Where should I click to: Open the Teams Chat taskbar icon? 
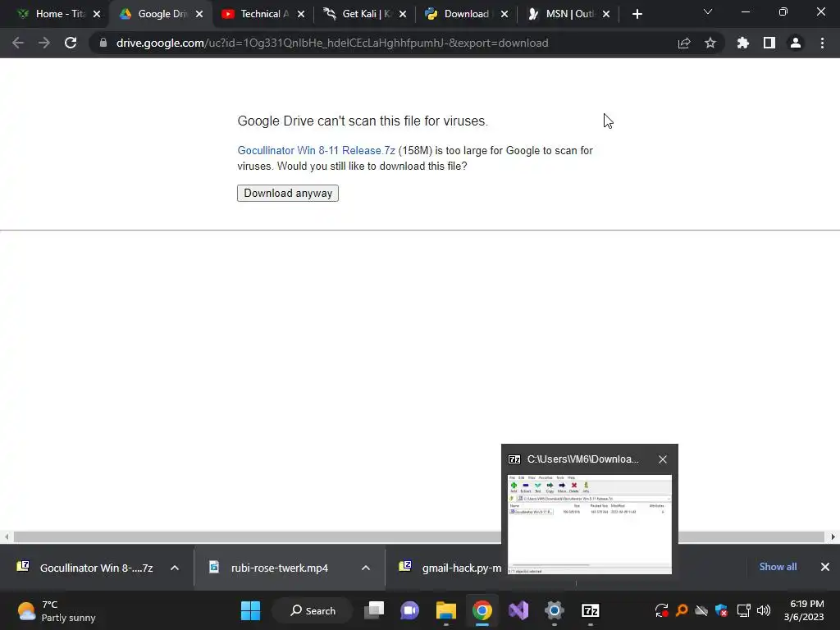(410, 610)
